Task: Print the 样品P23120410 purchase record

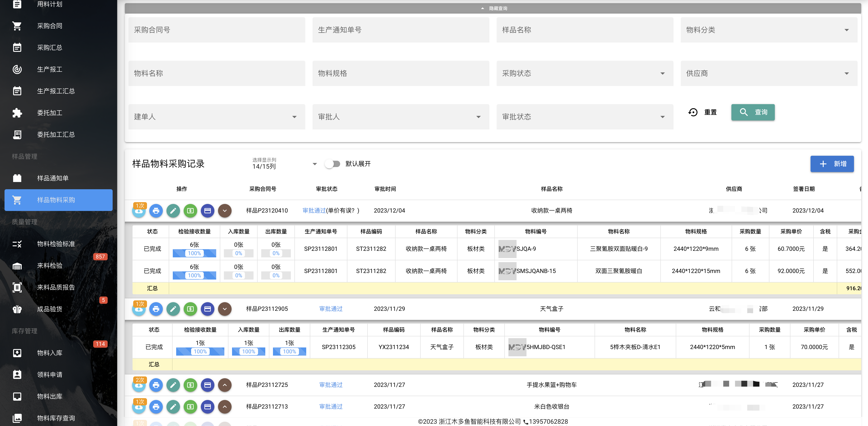Action: point(156,211)
